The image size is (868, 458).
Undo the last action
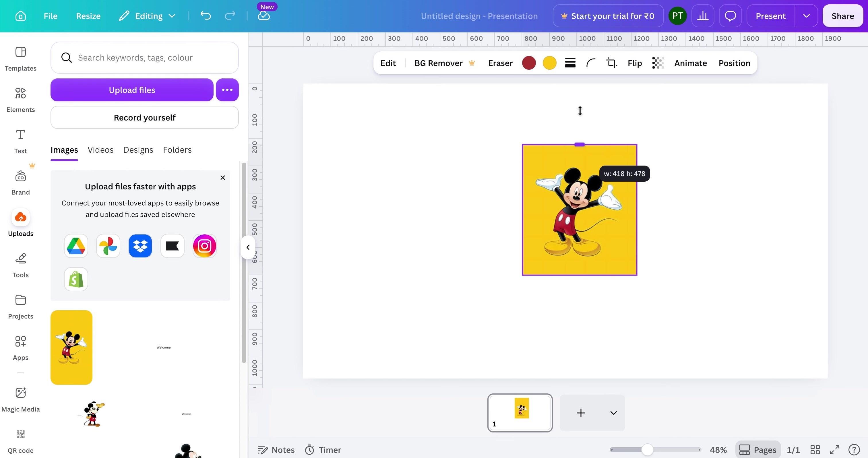pos(206,16)
